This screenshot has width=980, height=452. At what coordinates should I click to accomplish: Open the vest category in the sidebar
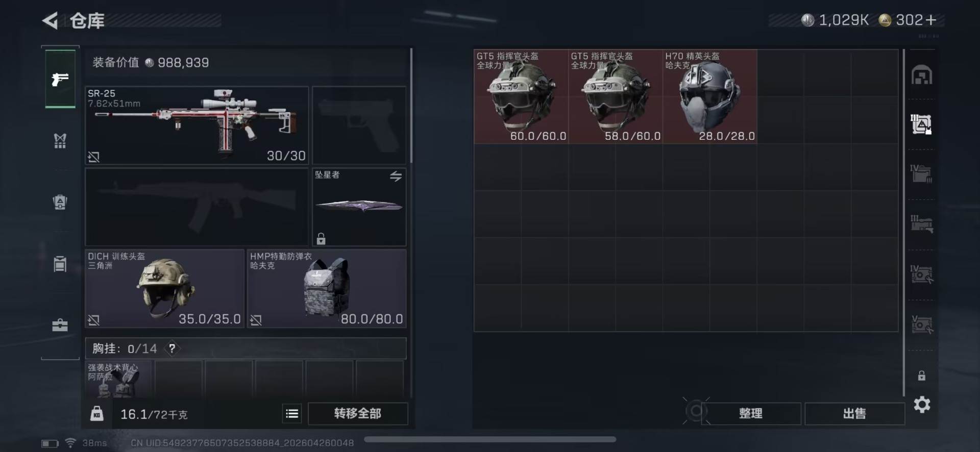[x=60, y=141]
